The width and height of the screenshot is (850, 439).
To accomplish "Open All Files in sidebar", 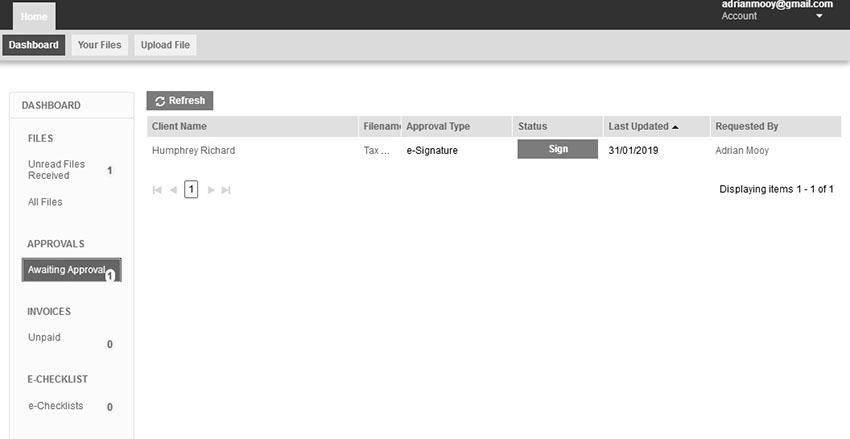I will 45,202.
